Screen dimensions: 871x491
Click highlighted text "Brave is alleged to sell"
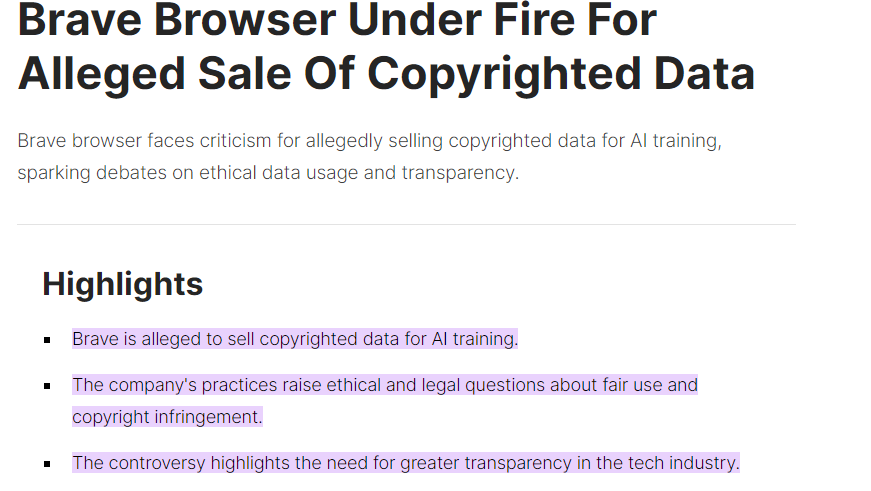(163, 339)
